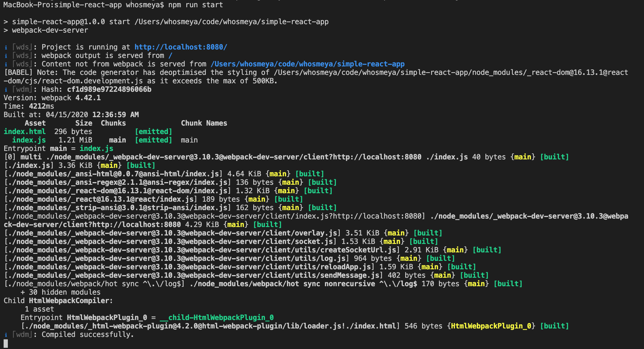Viewport: 644px width, 349px height.
Task: Click index.js after 'Entrypoint main ='
Action: pos(96,149)
